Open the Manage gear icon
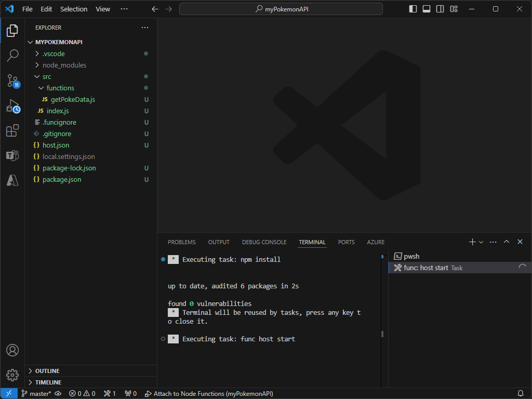Viewport: 532px width, 399px height. [x=12, y=375]
